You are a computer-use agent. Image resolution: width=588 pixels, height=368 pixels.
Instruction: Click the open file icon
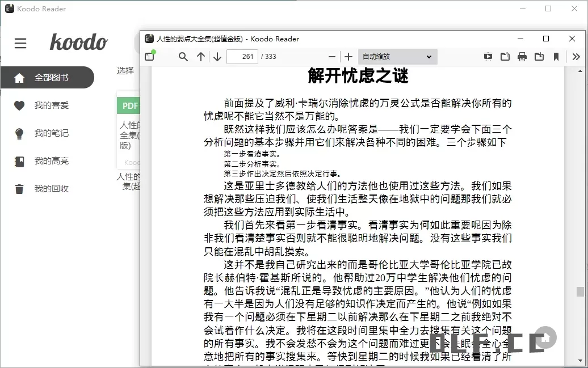click(x=505, y=57)
